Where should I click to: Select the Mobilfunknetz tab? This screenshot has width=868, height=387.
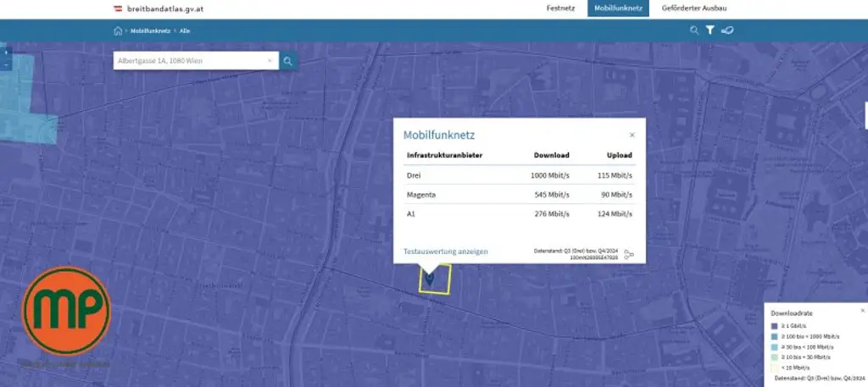(x=618, y=8)
